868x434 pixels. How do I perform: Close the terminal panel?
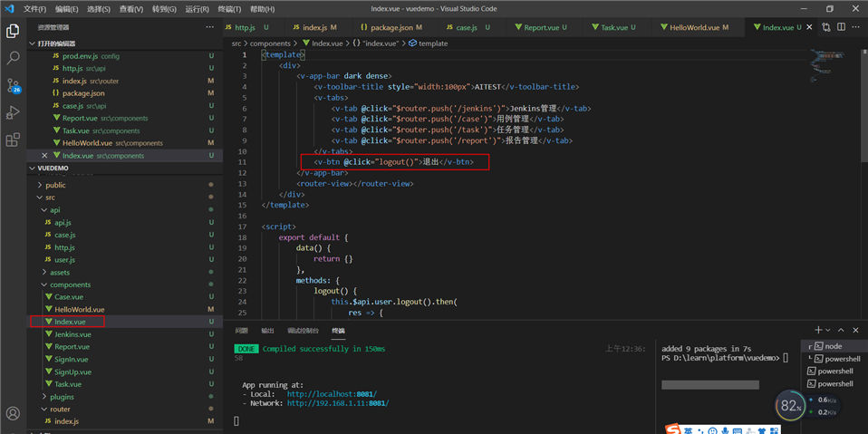[x=857, y=330]
